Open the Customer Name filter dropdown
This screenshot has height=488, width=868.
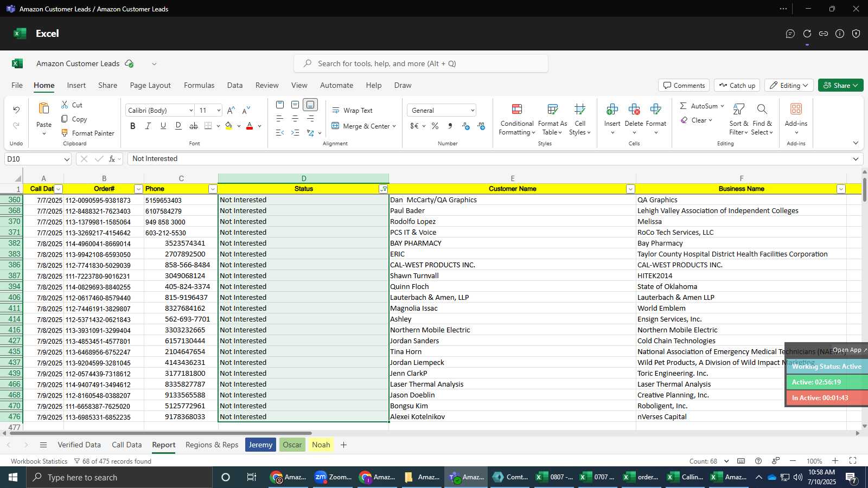point(630,189)
